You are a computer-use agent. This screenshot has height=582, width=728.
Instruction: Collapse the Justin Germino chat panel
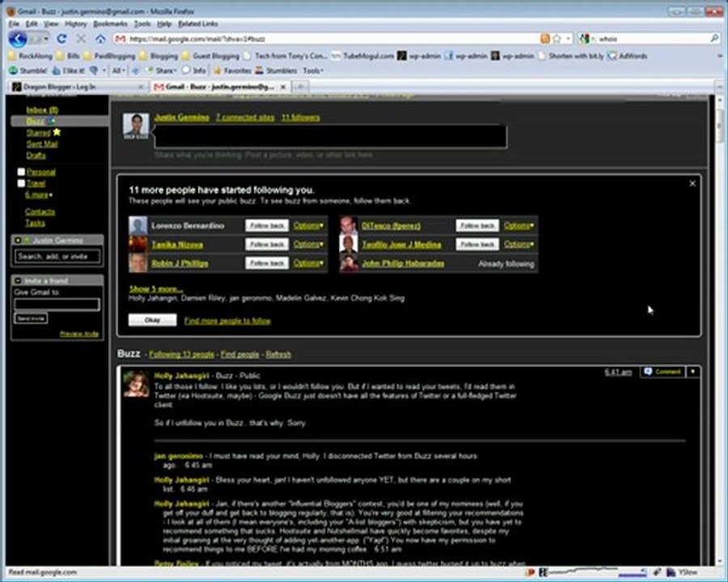(18, 240)
